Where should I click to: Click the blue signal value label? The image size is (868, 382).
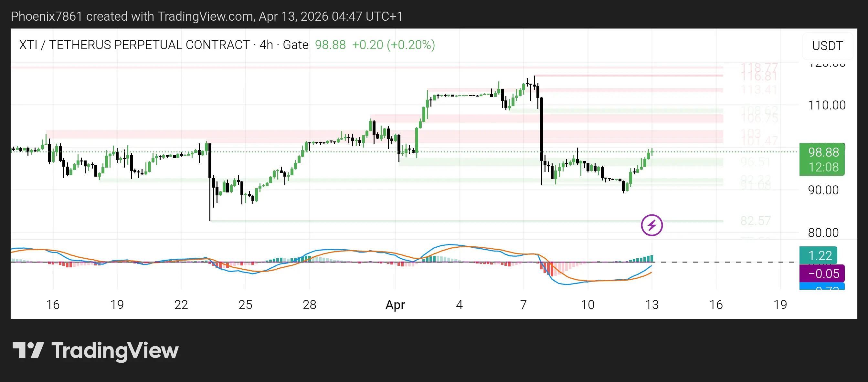[821, 287]
